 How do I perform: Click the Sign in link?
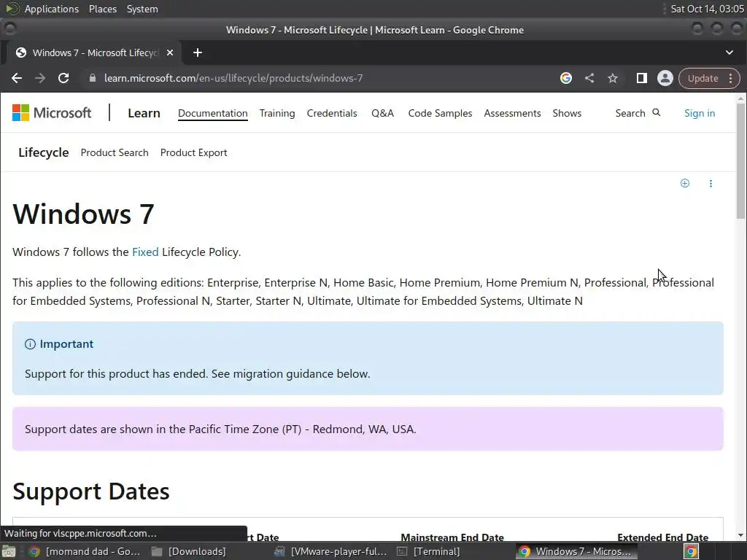coord(700,113)
